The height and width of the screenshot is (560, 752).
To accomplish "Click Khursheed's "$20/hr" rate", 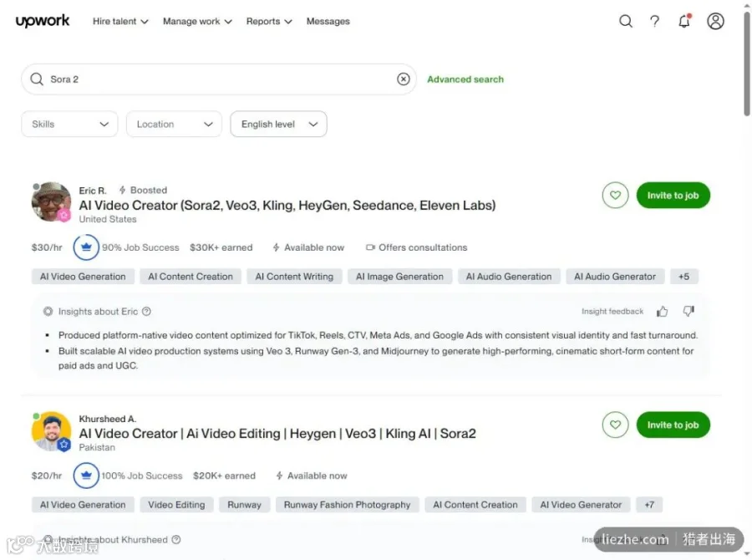I will tap(47, 476).
